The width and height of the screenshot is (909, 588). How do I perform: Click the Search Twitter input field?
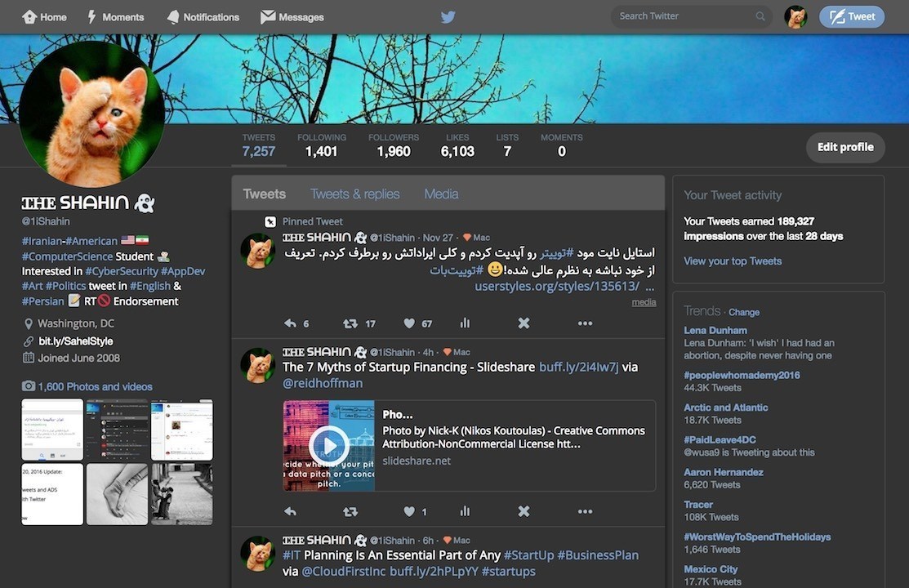point(686,16)
